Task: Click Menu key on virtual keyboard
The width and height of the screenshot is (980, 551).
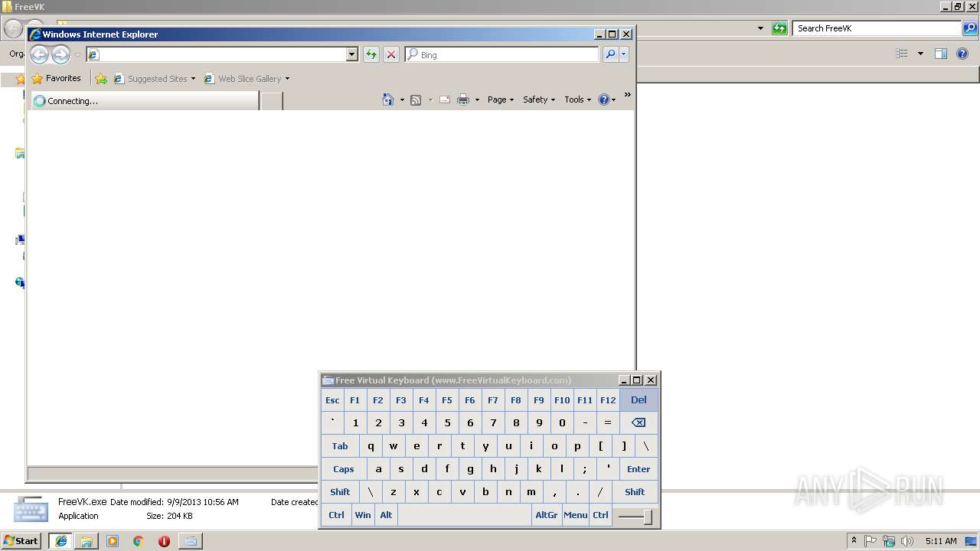Action: [x=576, y=515]
